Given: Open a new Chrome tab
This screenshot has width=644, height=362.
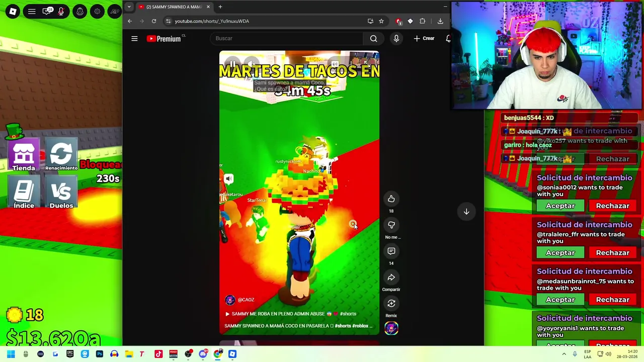Looking at the screenshot, I should [x=220, y=7].
